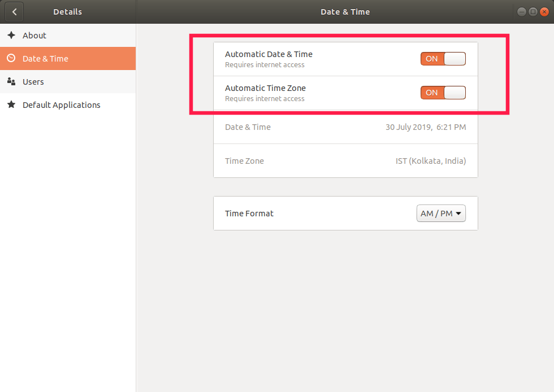Select the Date & Time sidebar entry
The width and height of the screenshot is (554, 392).
45,59
